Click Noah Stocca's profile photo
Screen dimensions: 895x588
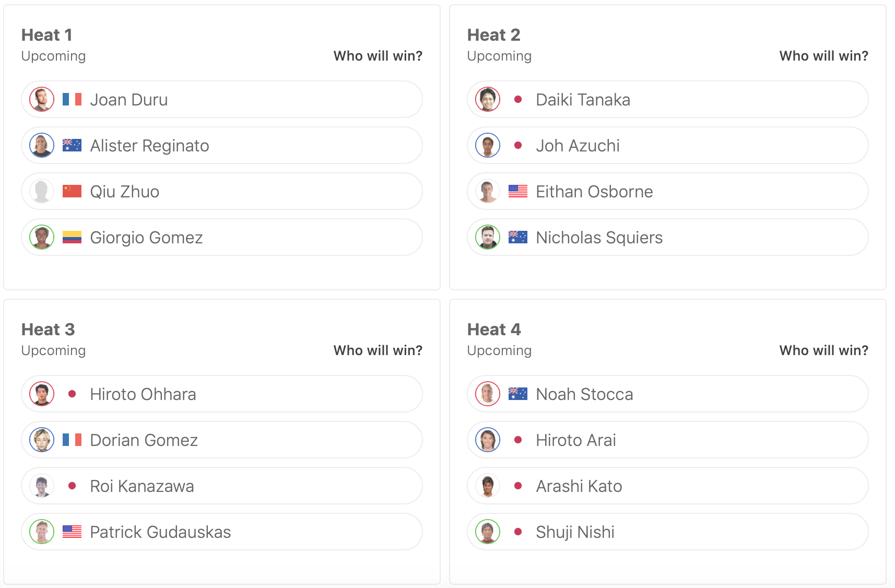pyautogui.click(x=488, y=394)
